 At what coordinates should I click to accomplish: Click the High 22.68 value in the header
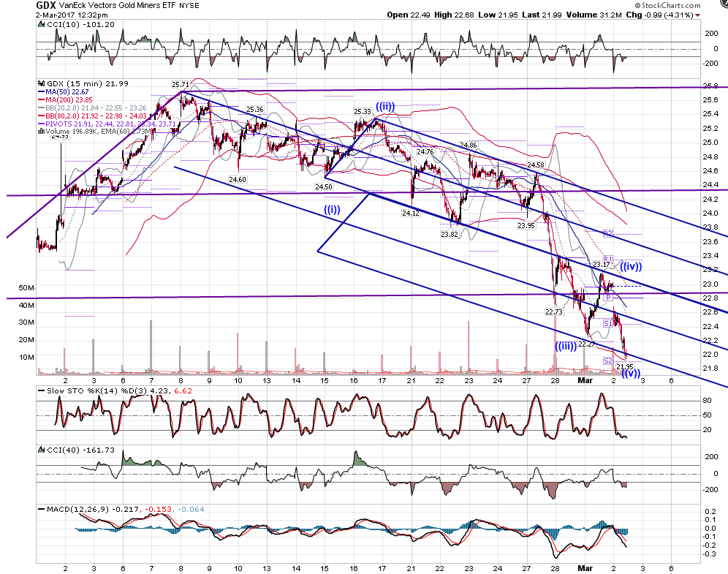click(x=454, y=15)
